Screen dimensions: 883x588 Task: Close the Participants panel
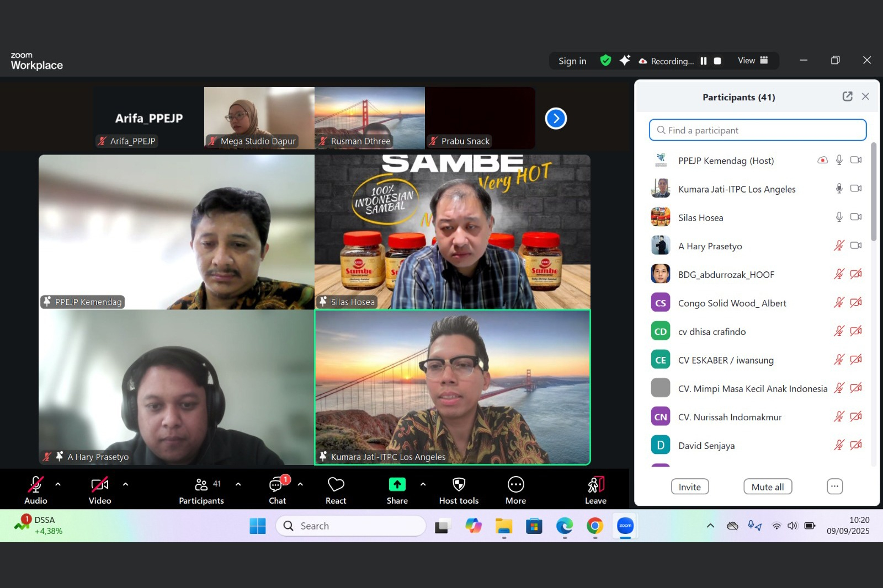pos(865,97)
